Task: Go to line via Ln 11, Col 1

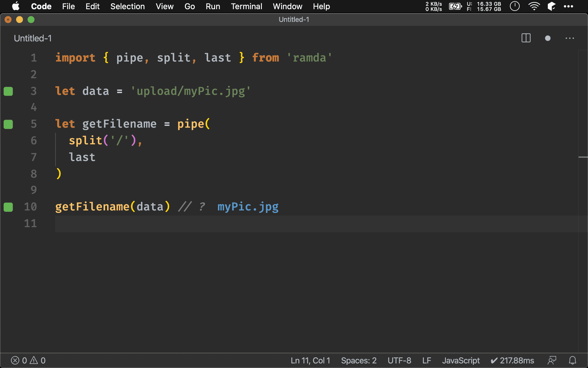Action: point(310,361)
